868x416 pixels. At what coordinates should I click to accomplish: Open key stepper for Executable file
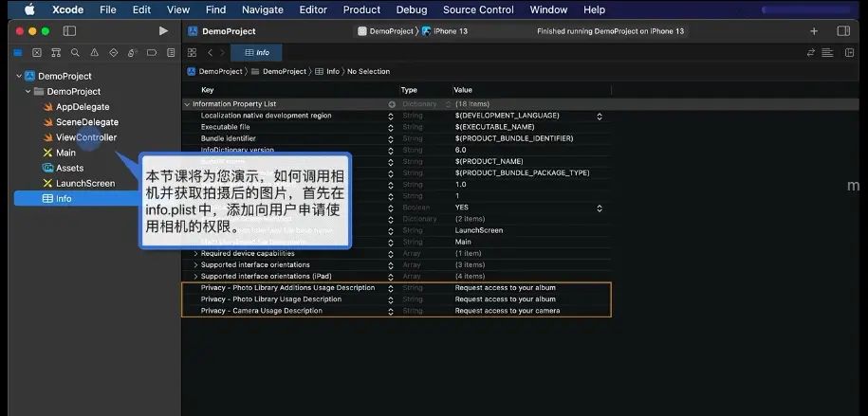click(391, 128)
